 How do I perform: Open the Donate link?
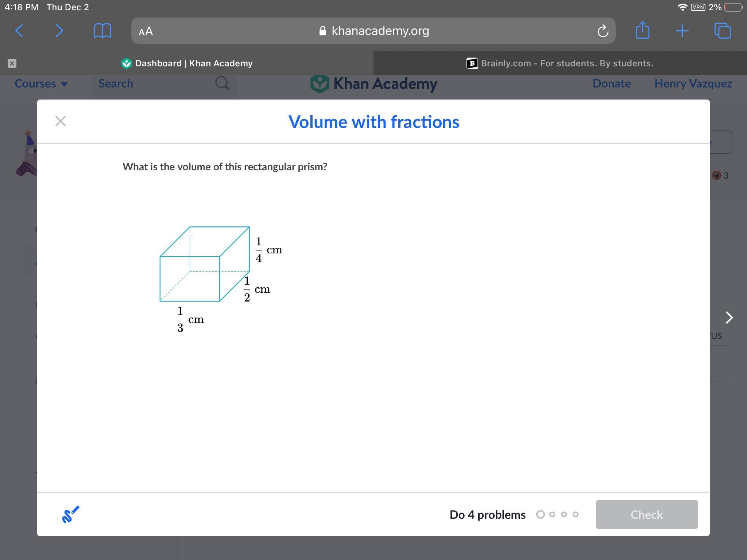click(x=611, y=83)
